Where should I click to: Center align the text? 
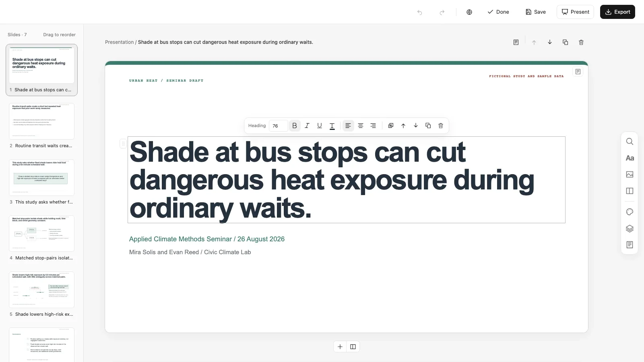coord(361,125)
